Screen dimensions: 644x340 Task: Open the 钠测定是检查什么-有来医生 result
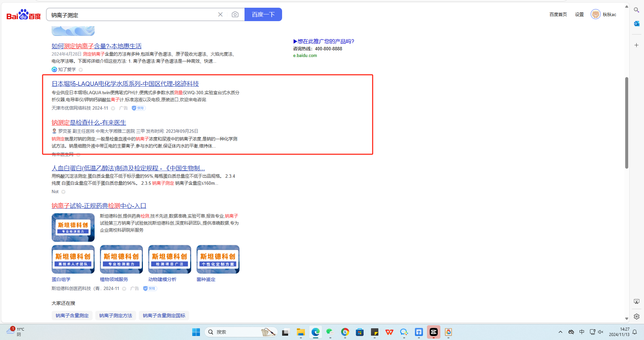click(89, 123)
